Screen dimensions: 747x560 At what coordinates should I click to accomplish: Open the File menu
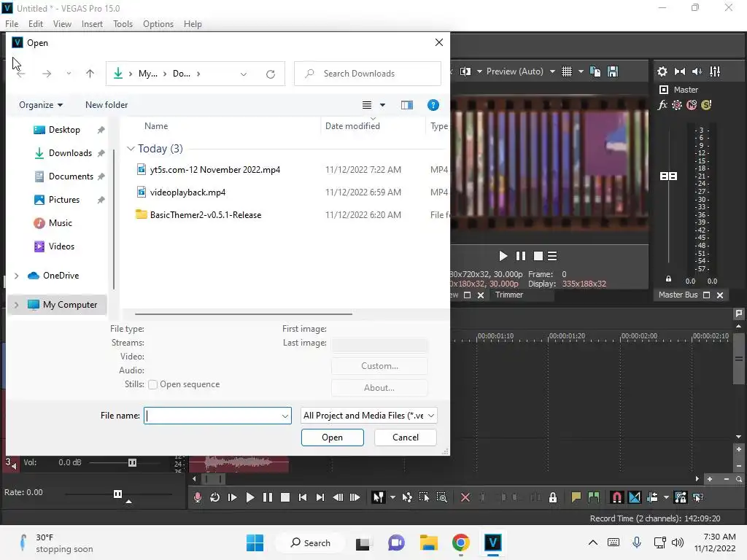(12, 24)
